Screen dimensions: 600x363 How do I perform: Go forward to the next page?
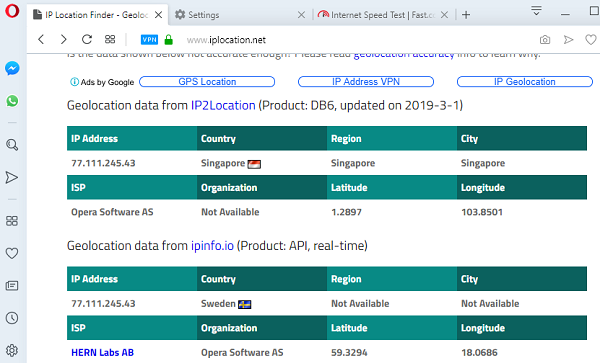(x=64, y=39)
